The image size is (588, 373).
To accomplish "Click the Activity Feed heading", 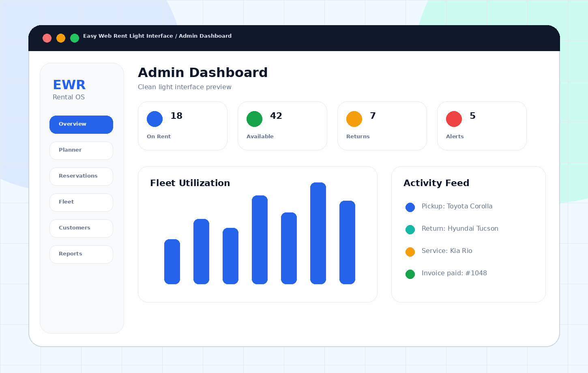I will 436,183.
